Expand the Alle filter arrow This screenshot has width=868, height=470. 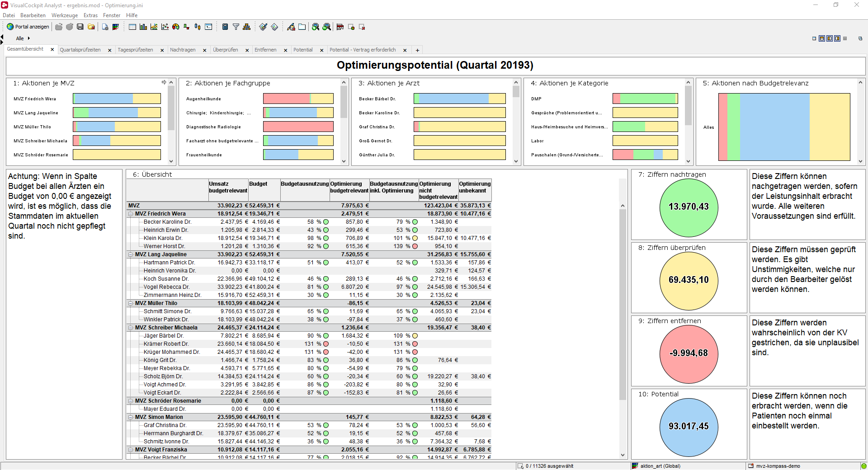(x=29, y=38)
